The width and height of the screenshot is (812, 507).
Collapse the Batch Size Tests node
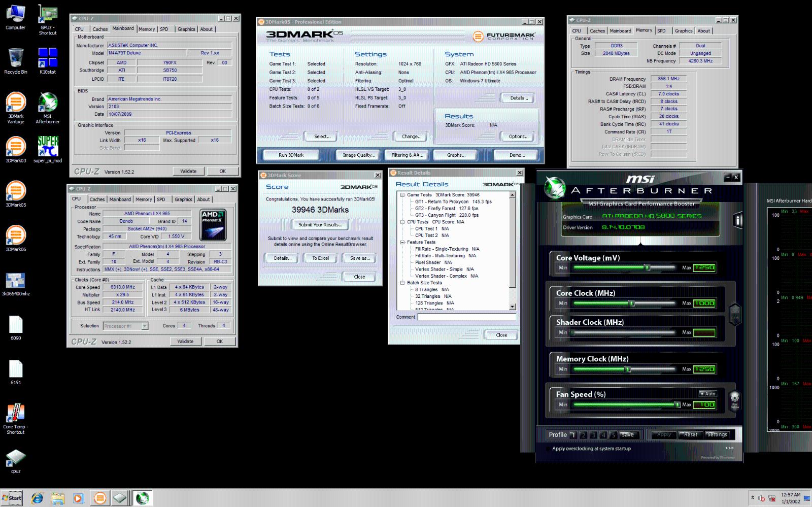tap(402, 283)
